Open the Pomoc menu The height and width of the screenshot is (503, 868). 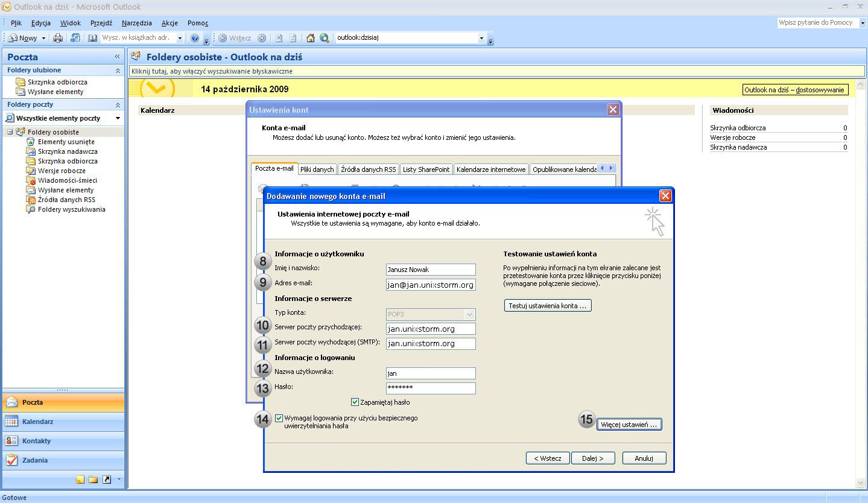tap(198, 23)
